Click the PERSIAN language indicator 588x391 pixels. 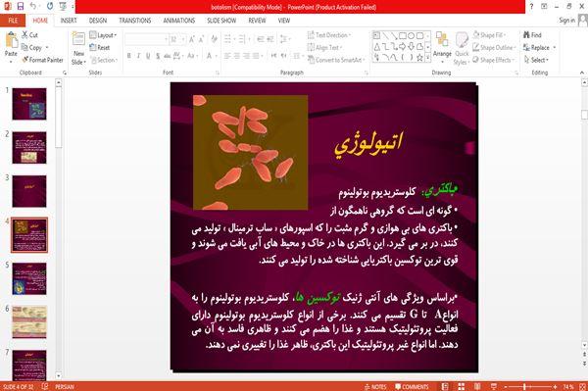click(x=65, y=387)
